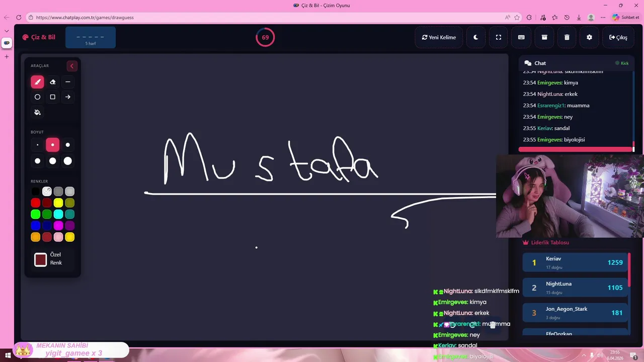Viewport: 644px width, 362px height.
Task: Click the Çiz & Bil logo
Action: [39, 37]
